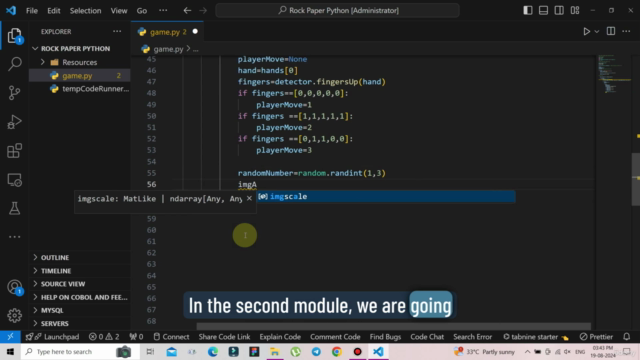The width and height of the screenshot is (640, 360).
Task: Customize layout from title bar
Action: 575,10
